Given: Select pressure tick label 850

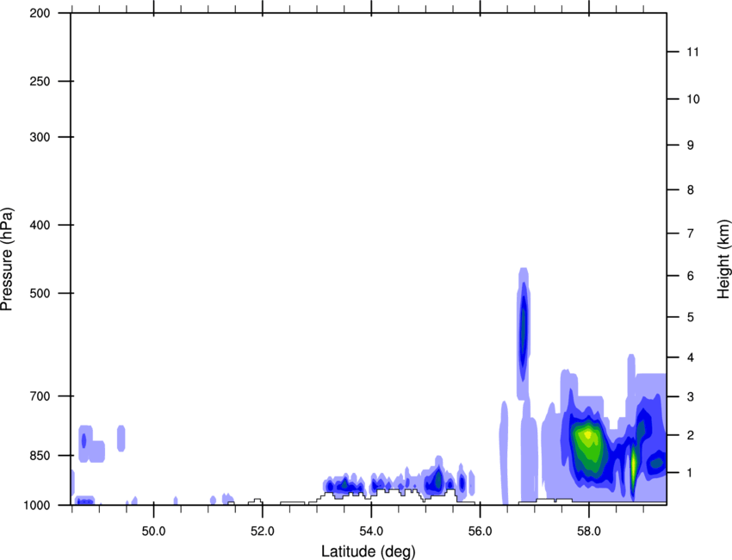Looking at the screenshot, I should pos(40,456).
